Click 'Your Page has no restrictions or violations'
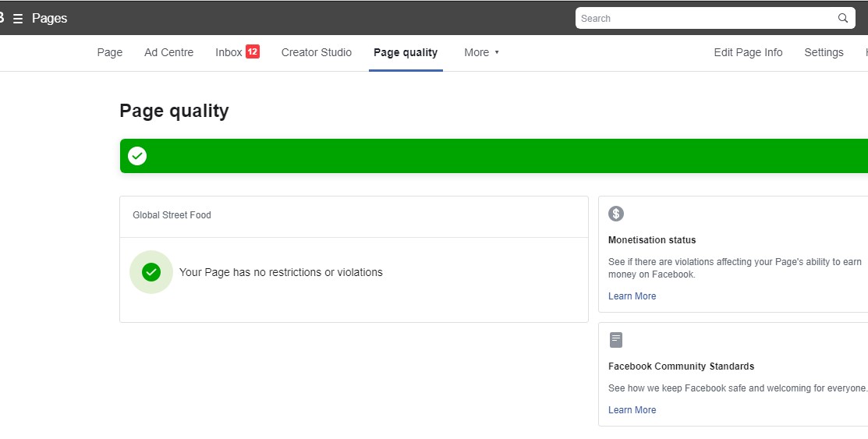The image size is (868, 439). (x=281, y=272)
